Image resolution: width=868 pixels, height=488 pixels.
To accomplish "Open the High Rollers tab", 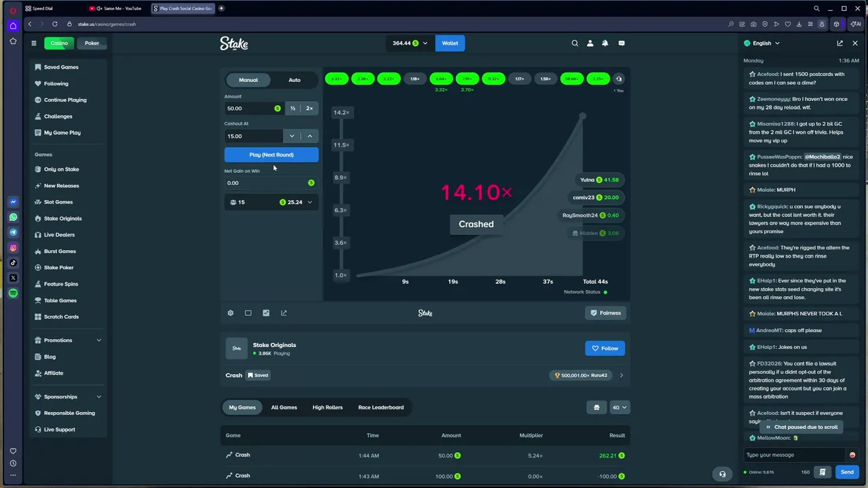I will click(x=328, y=407).
